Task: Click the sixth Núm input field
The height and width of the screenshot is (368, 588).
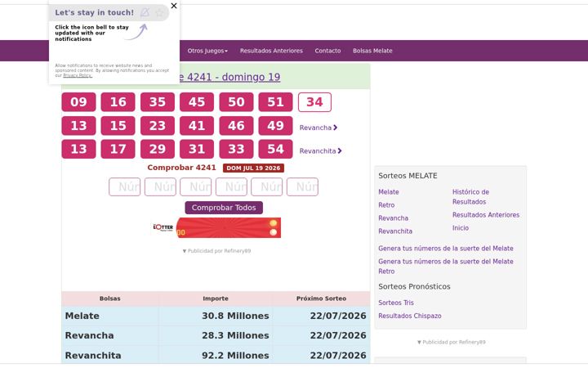Action: [x=302, y=186]
